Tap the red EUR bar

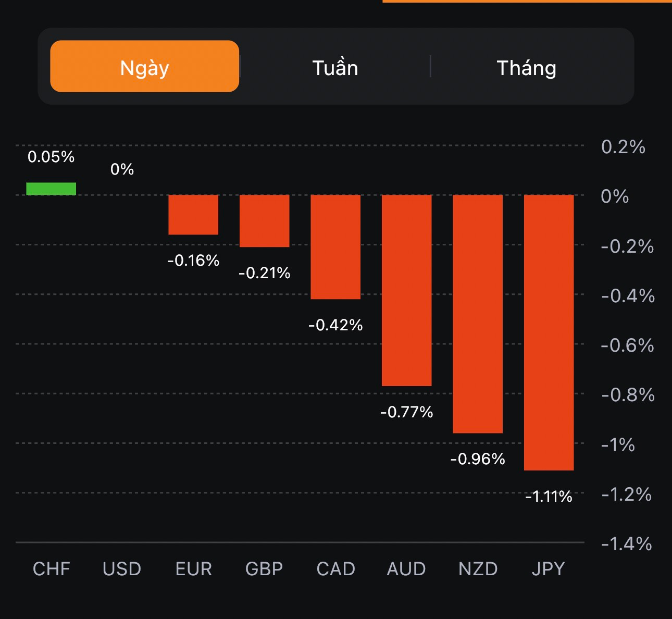pos(193,215)
